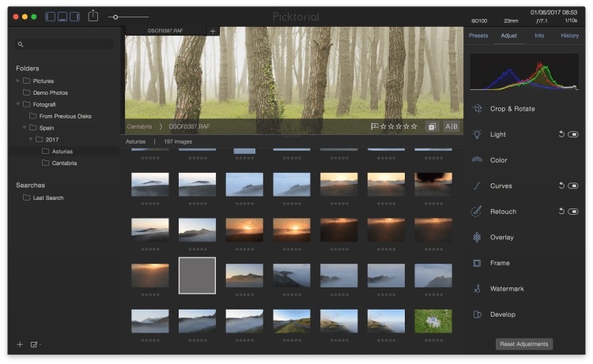Add a new image tab with plus
593x364 pixels.
coord(213,32)
